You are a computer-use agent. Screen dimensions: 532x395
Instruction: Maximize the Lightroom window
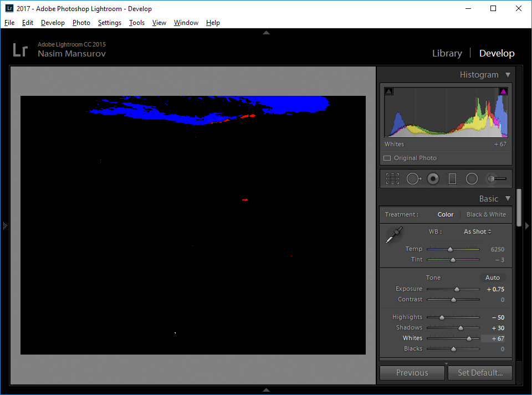493,8
